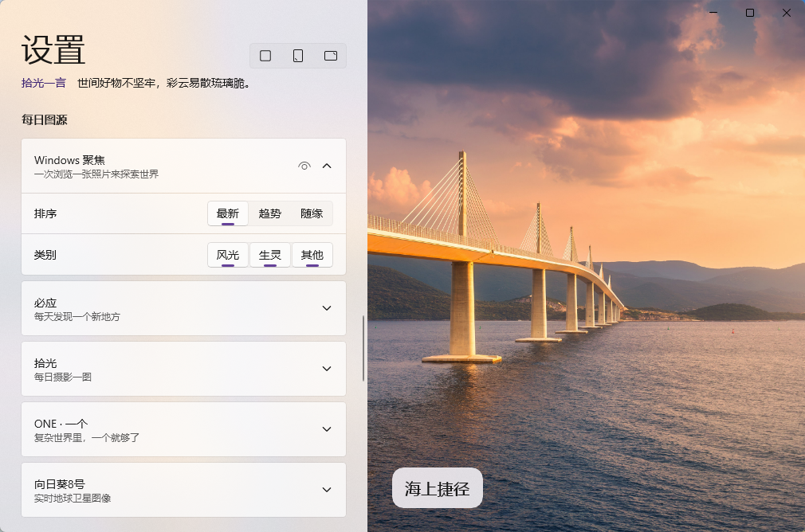Toggle the 其他 category filter
Image resolution: width=805 pixels, height=532 pixels.
coord(312,255)
